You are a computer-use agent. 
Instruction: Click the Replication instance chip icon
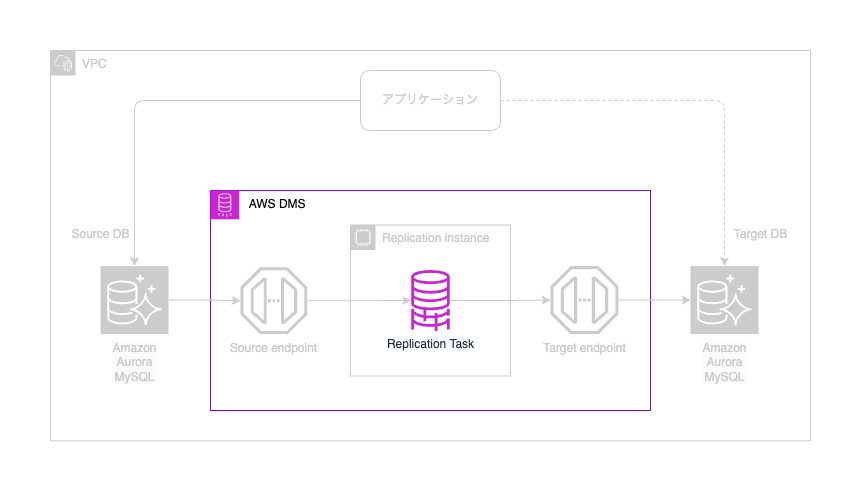point(363,238)
